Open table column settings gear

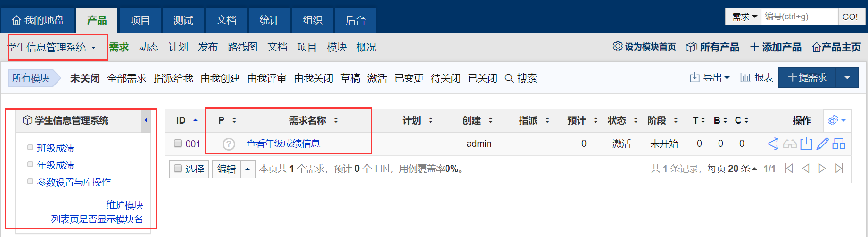point(837,120)
